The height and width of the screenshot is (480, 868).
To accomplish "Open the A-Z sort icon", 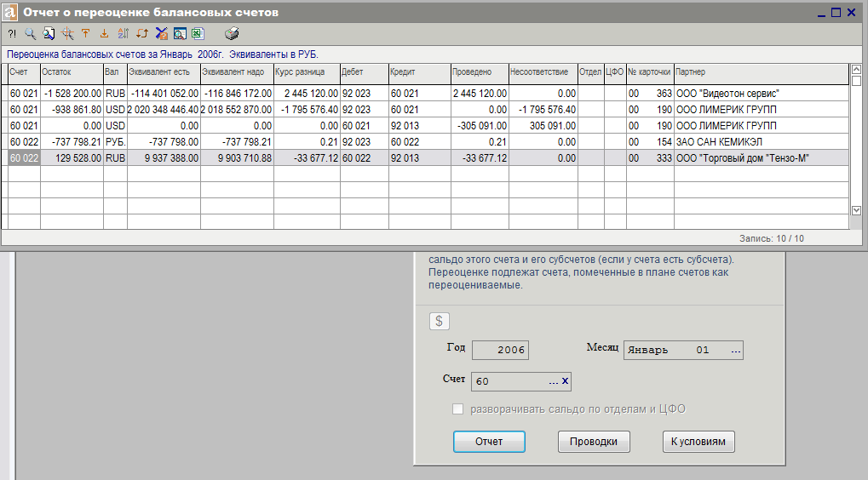I will point(123,34).
